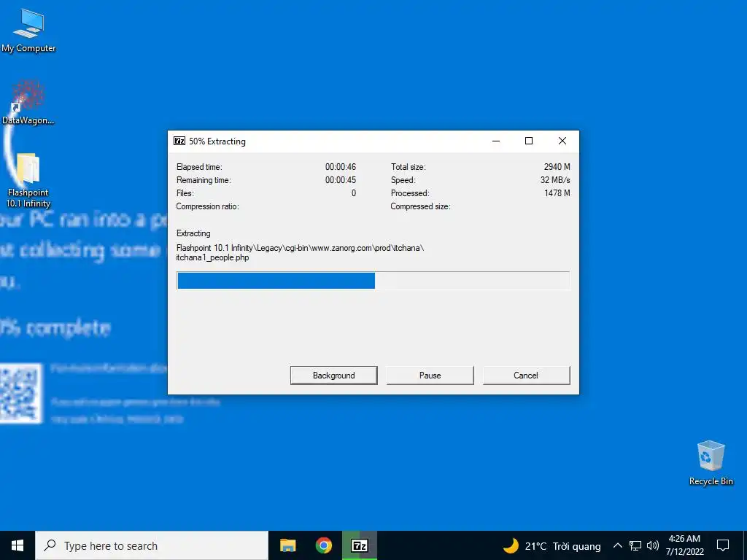Image resolution: width=747 pixels, height=560 pixels.
Task: Maximize the 7-Zip extracting dialog
Action: coord(529,141)
